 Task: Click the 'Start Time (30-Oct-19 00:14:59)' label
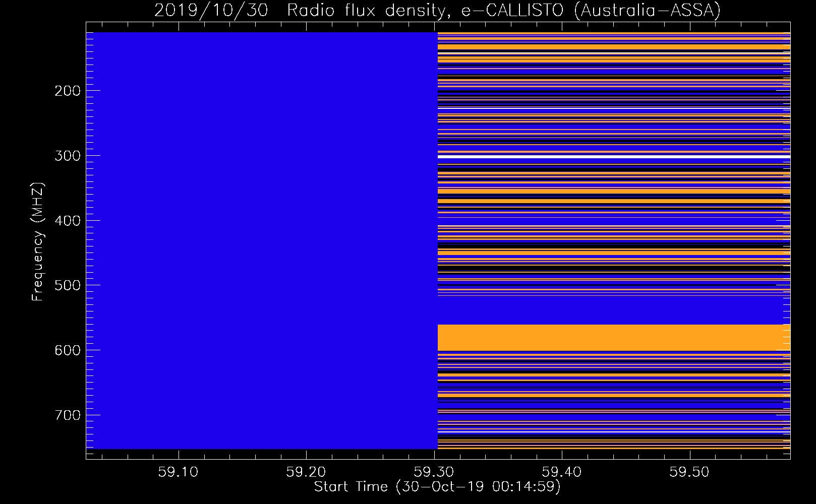(x=437, y=487)
